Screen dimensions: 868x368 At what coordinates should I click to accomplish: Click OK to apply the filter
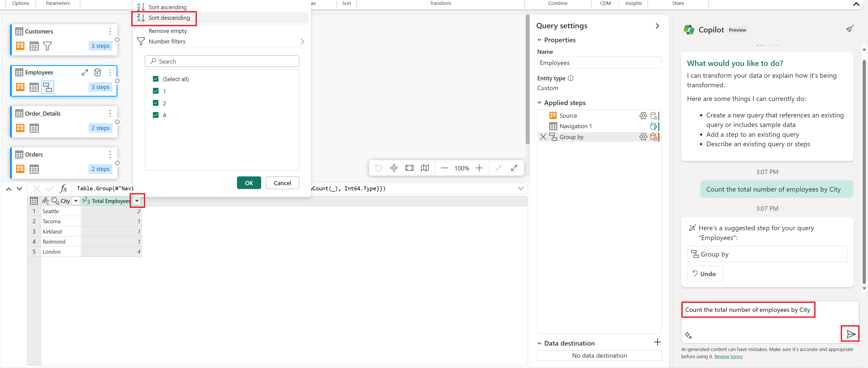tap(249, 183)
